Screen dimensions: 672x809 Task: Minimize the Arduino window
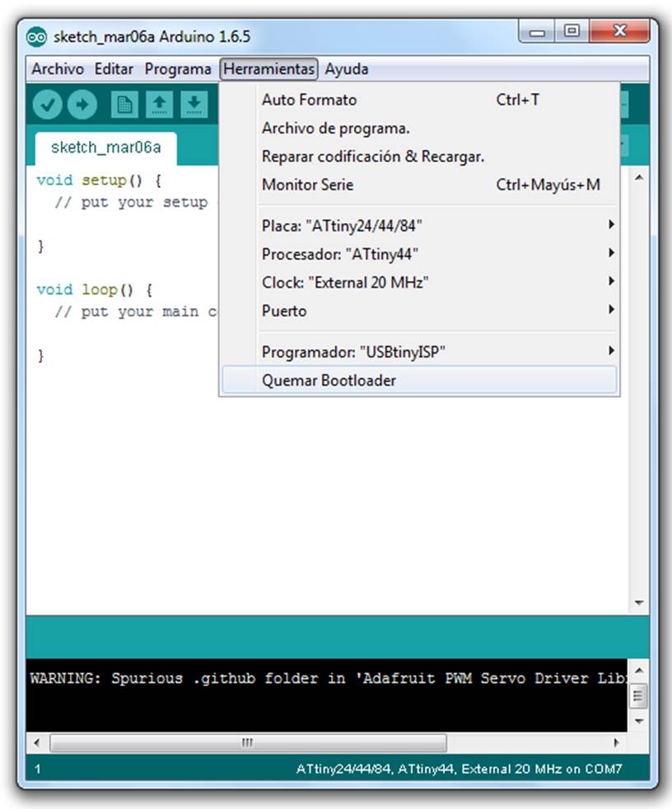tap(537, 32)
